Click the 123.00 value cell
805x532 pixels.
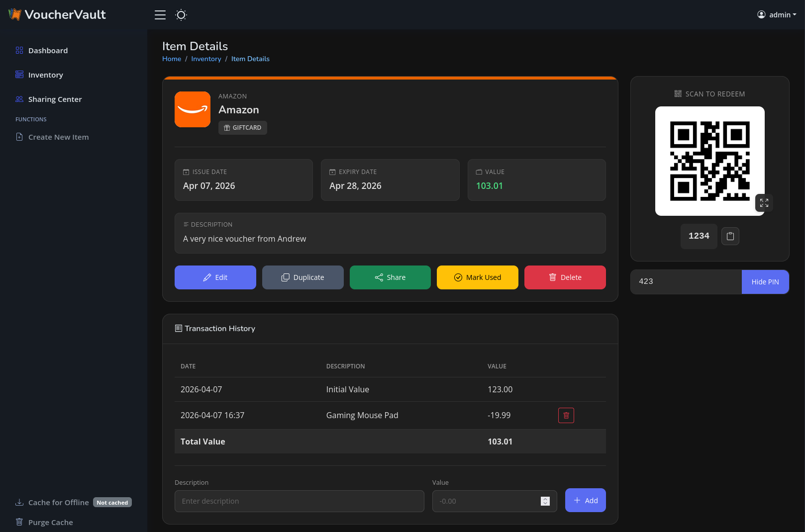(500, 390)
